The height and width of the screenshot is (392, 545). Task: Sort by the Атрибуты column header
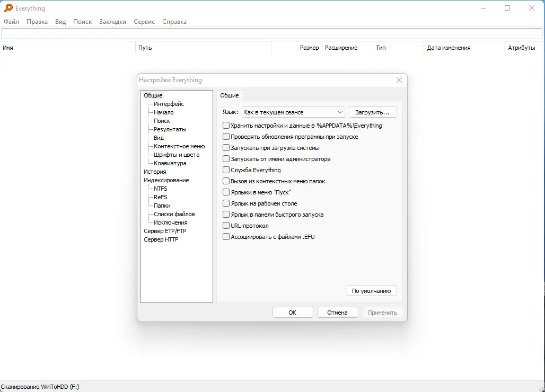(x=523, y=48)
